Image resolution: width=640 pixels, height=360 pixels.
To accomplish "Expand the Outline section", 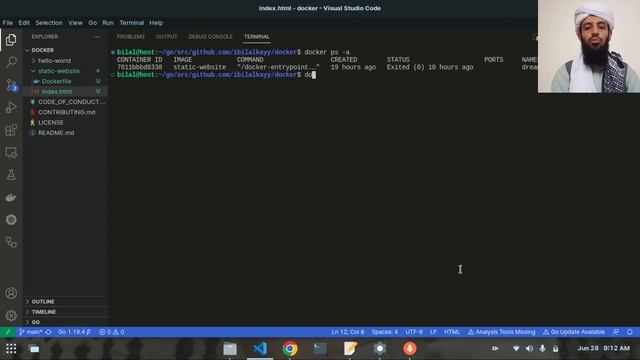I will pyautogui.click(x=65, y=302).
